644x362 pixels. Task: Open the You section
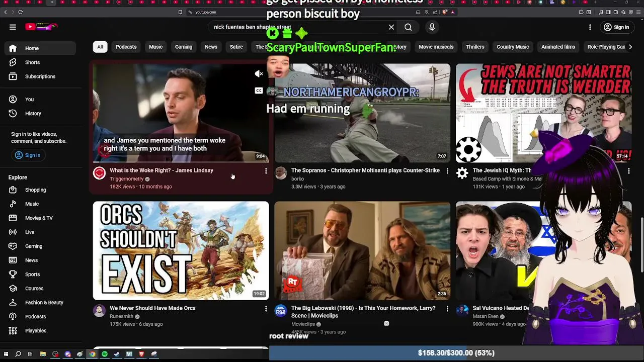pyautogui.click(x=41, y=100)
